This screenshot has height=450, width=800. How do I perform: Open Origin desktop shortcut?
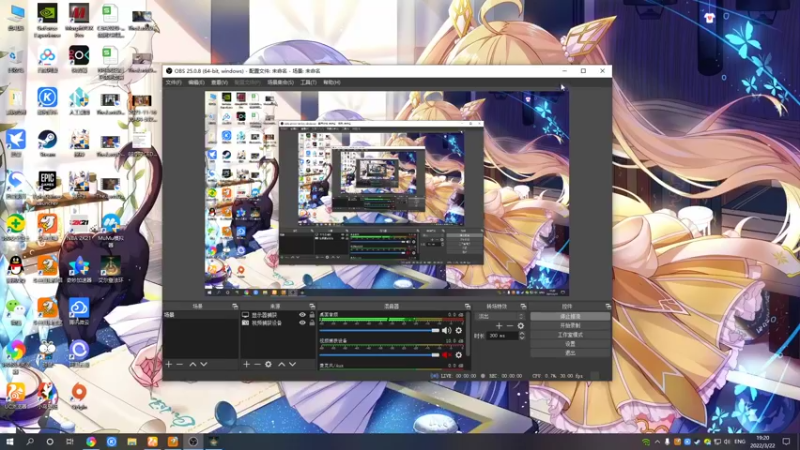click(x=79, y=396)
